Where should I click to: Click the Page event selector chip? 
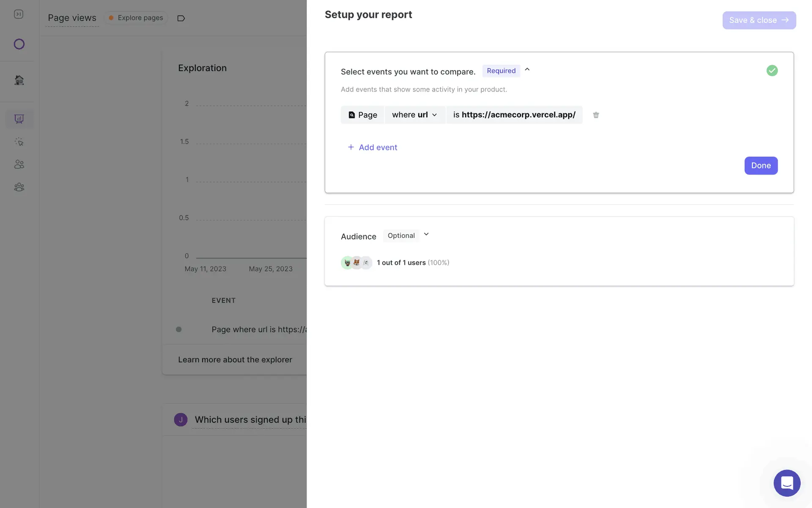click(x=362, y=115)
